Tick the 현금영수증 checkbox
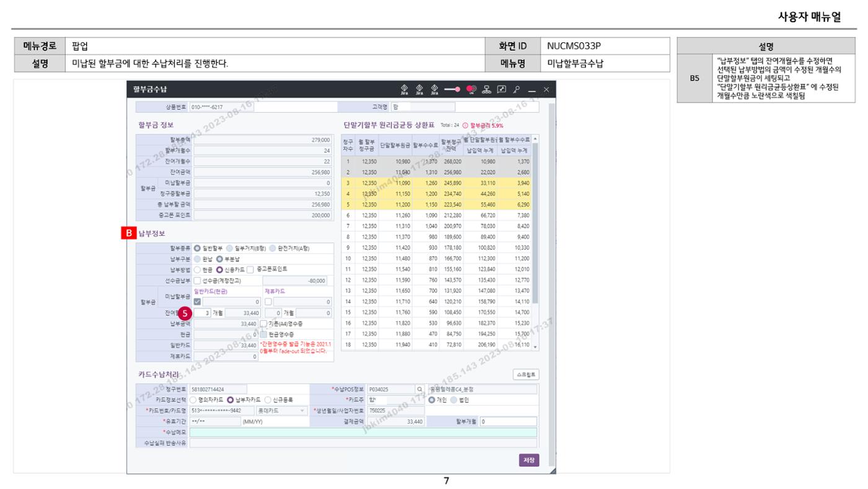 click(x=263, y=334)
